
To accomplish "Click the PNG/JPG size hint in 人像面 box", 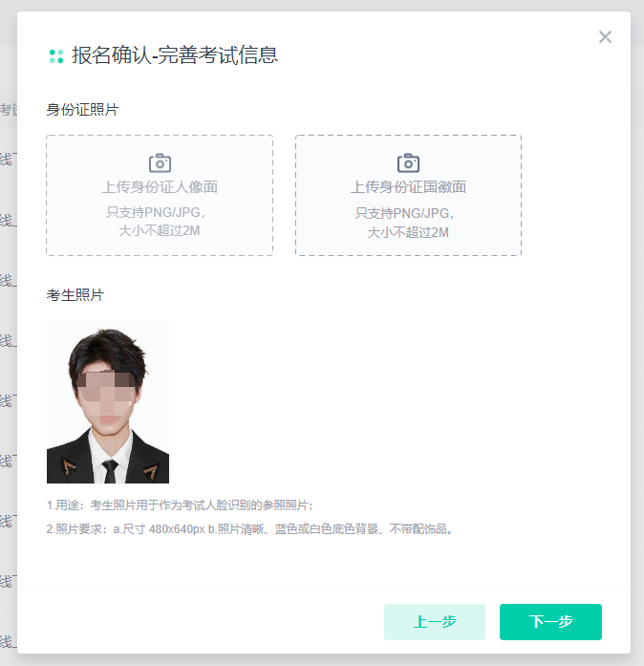I will pyautogui.click(x=160, y=222).
